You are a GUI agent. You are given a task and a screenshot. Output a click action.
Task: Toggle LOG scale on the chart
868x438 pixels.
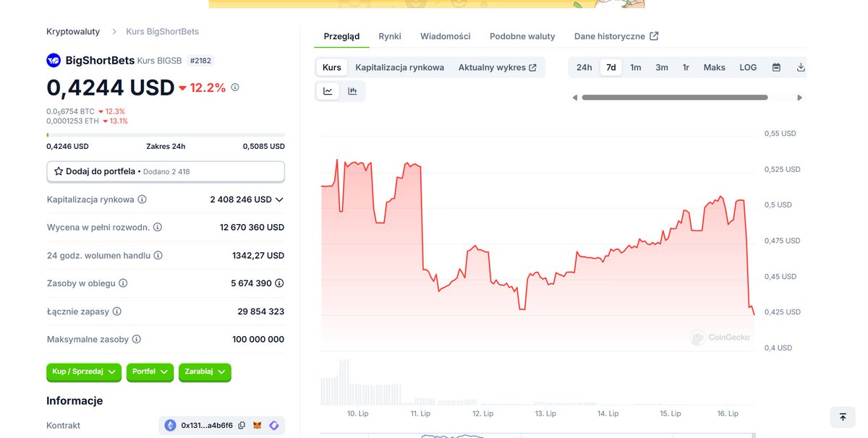748,67
